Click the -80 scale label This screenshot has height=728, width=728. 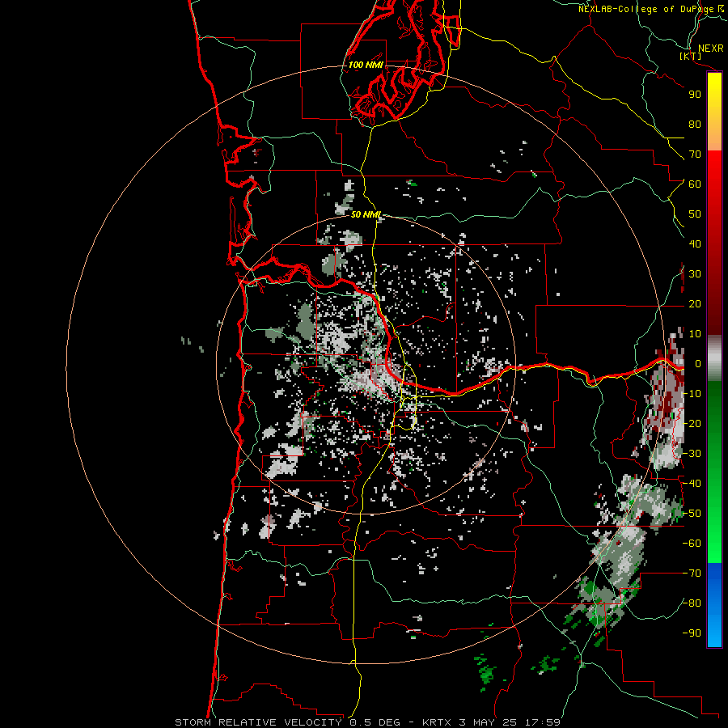[x=692, y=603]
